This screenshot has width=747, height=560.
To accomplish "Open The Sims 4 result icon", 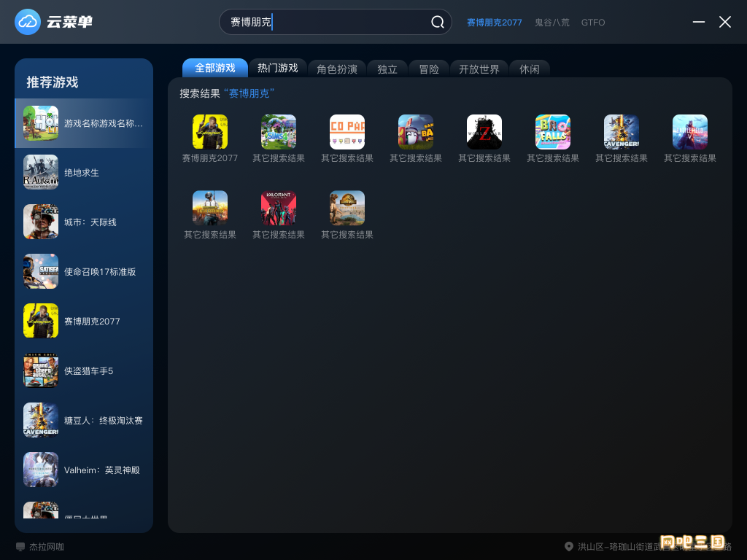I will (x=279, y=132).
